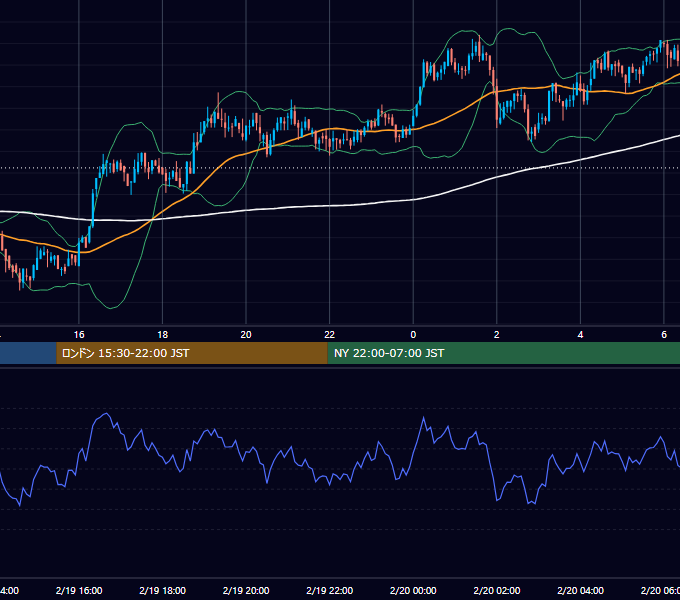Screen dimensions: 680x600
Task: Click the 2/19 20:00 label on the lower axis
Action: coord(246,590)
